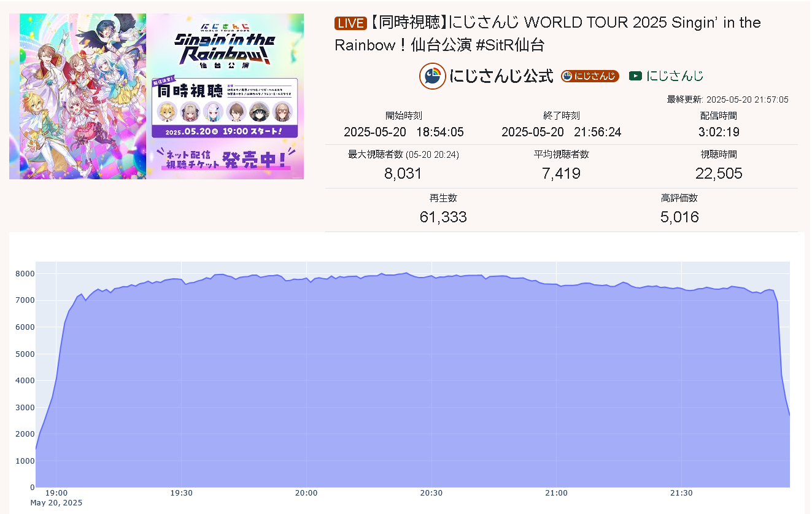Click the LIVE badge in the title
Viewport: 812px width, 514px height.
click(350, 23)
